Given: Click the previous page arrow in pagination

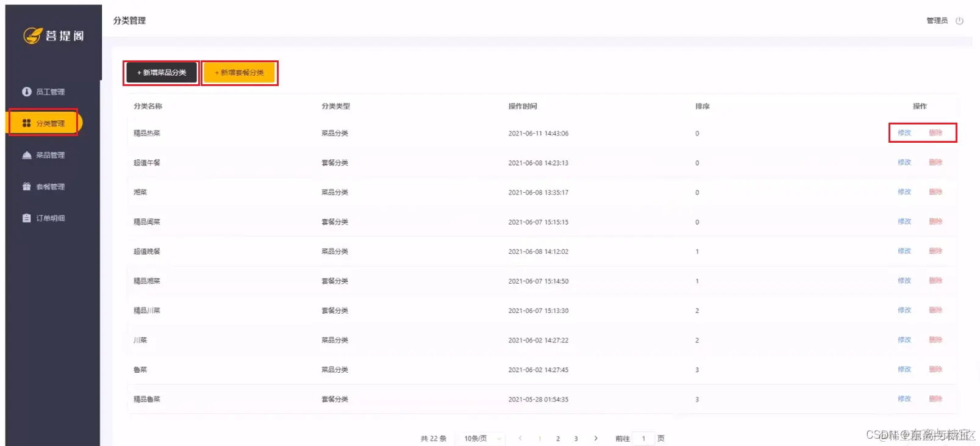Looking at the screenshot, I should click(520, 438).
